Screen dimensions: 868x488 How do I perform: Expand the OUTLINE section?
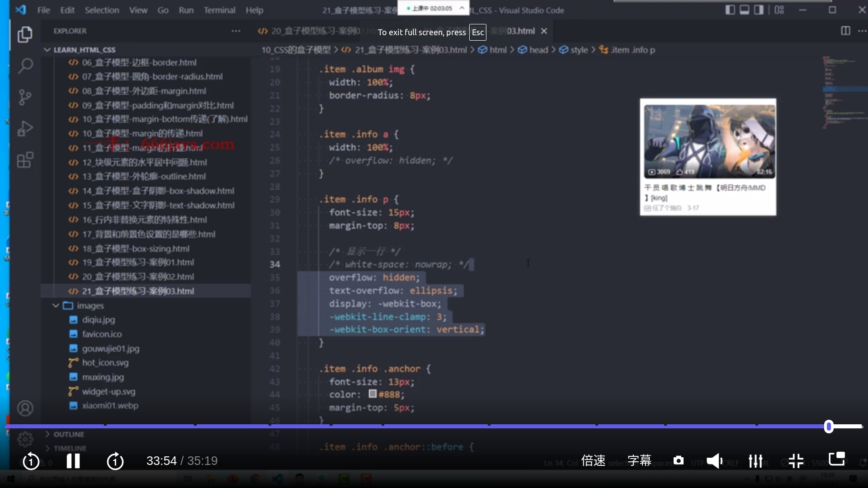[69, 434]
